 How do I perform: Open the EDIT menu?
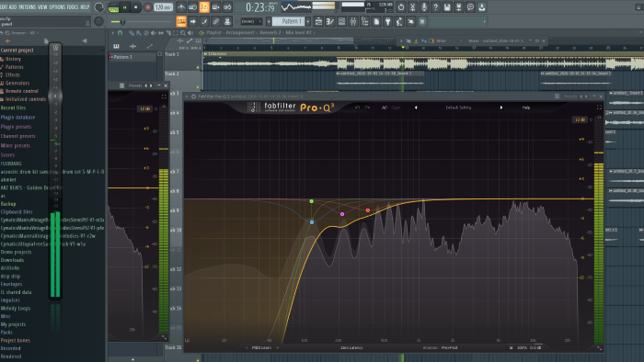4,7
